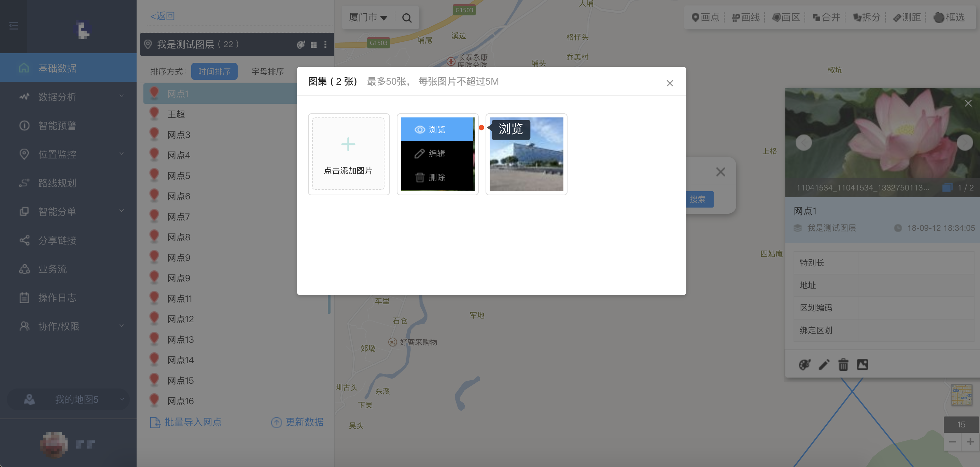Choose 删除 on the first image
Screen dimensions: 980x467
coord(437,177)
